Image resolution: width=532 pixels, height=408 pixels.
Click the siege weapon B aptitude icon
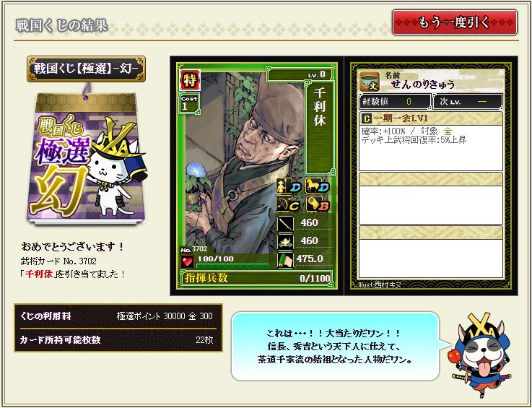318,204
